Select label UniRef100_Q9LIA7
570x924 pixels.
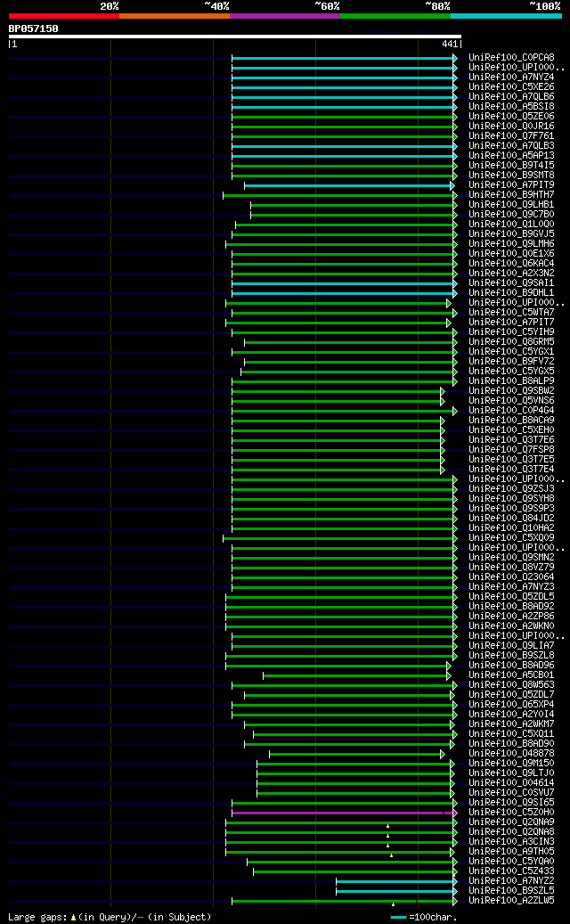(x=511, y=646)
